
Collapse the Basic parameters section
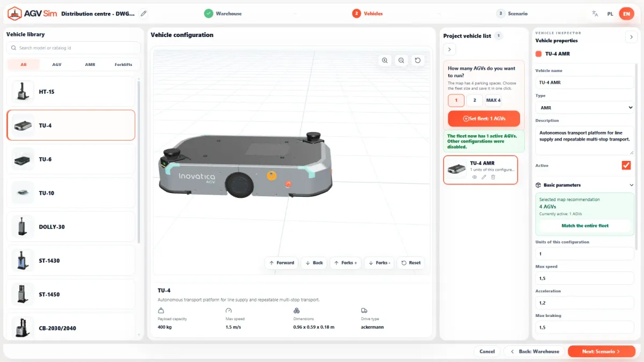click(631, 185)
